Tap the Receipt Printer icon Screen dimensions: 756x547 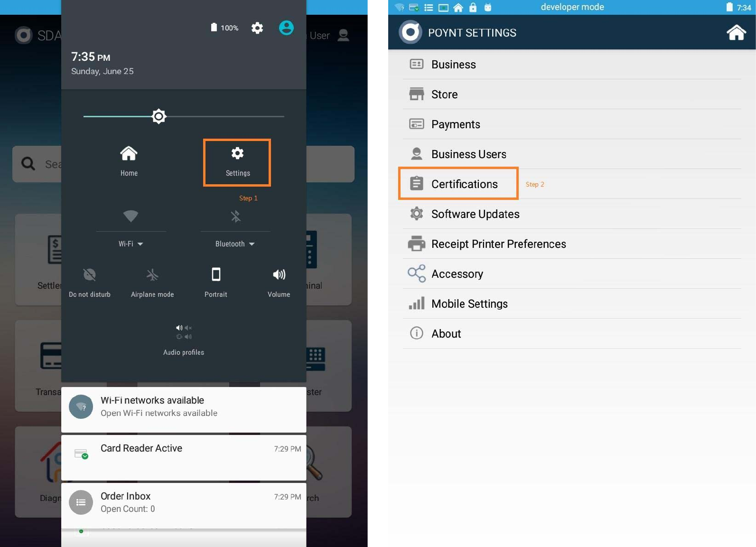click(x=417, y=244)
